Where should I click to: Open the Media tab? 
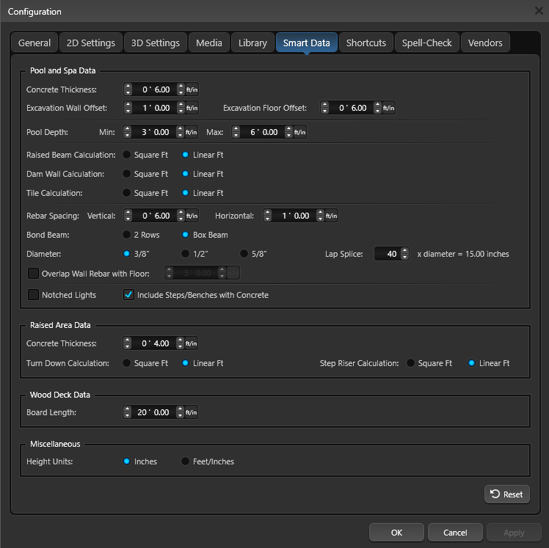(209, 43)
